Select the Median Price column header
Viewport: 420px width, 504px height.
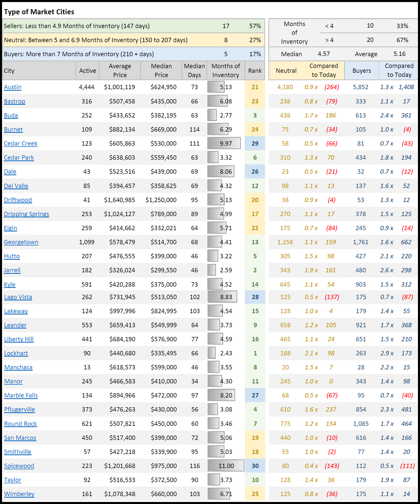tap(161, 71)
